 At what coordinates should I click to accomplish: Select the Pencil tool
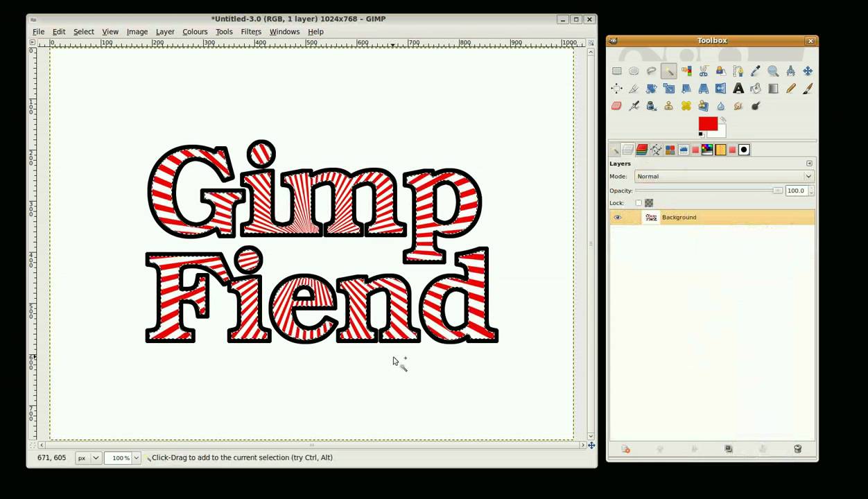[x=790, y=88]
